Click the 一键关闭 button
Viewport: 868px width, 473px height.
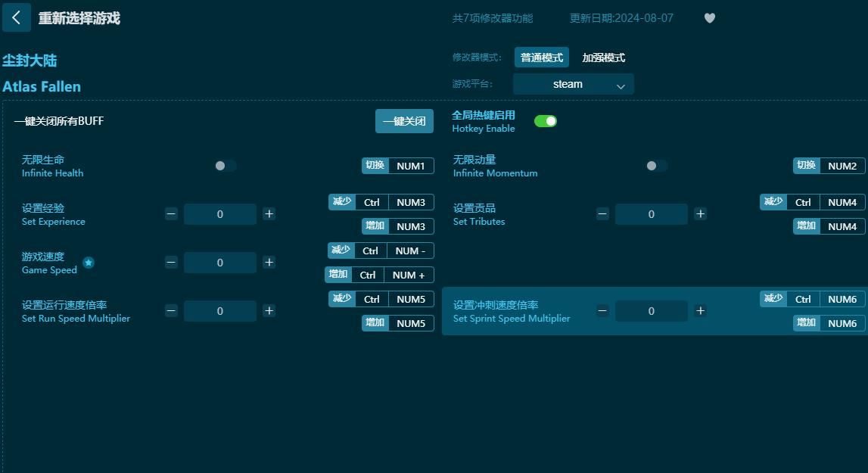tap(404, 120)
